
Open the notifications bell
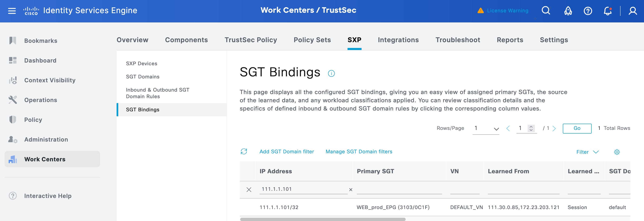(x=607, y=11)
